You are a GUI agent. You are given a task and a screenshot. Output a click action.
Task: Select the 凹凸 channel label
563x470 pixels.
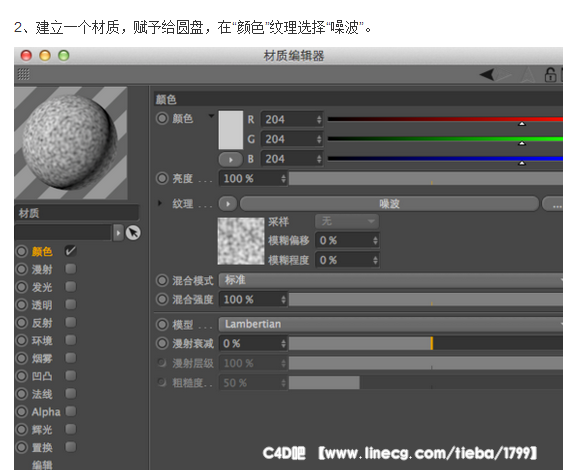click(42, 376)
